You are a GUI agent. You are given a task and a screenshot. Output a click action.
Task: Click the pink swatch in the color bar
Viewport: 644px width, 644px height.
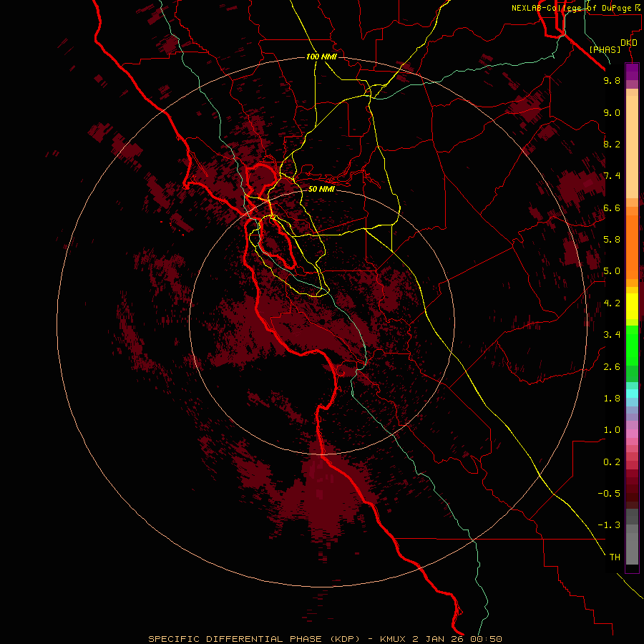tap(632, 434)
